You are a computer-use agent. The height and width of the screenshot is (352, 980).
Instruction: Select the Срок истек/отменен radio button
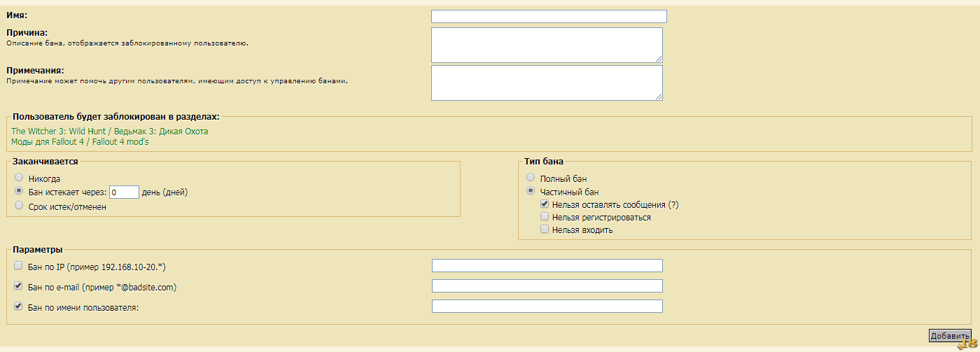tap(19, 206)
